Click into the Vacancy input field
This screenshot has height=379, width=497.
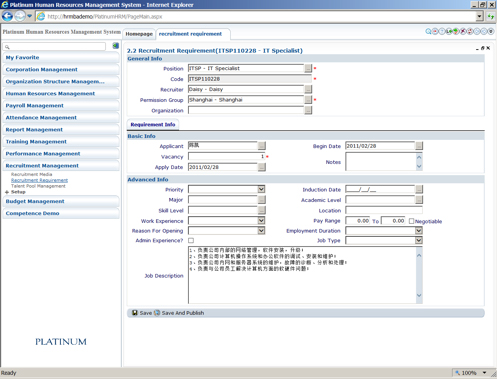coord(226,156)
